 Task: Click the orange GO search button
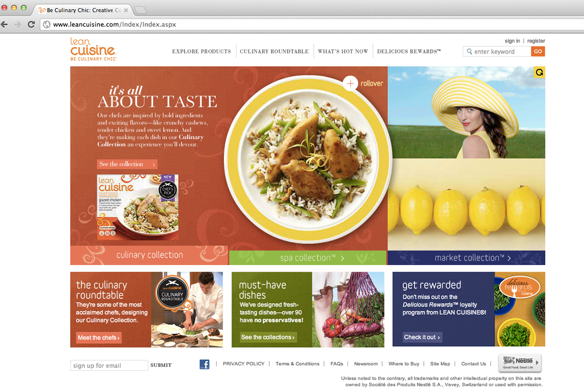tap(538, 52)
